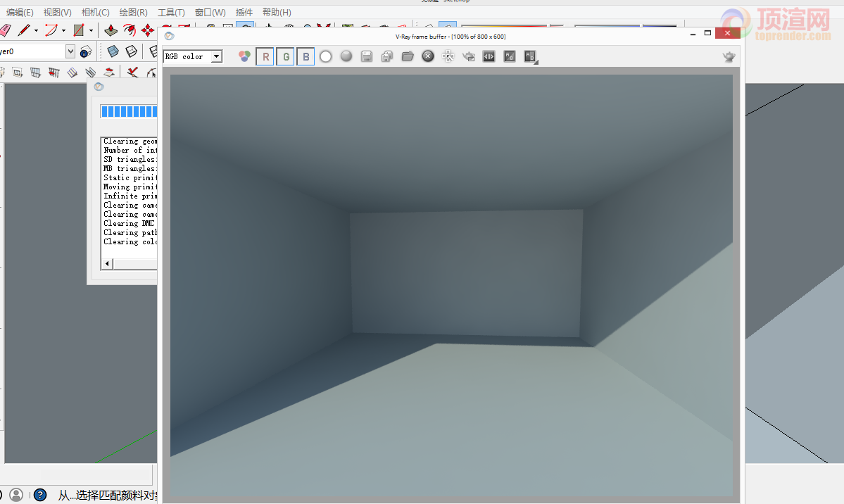Click the user account icon in status bar
844x504 pixels.
(x=16, y=495)
